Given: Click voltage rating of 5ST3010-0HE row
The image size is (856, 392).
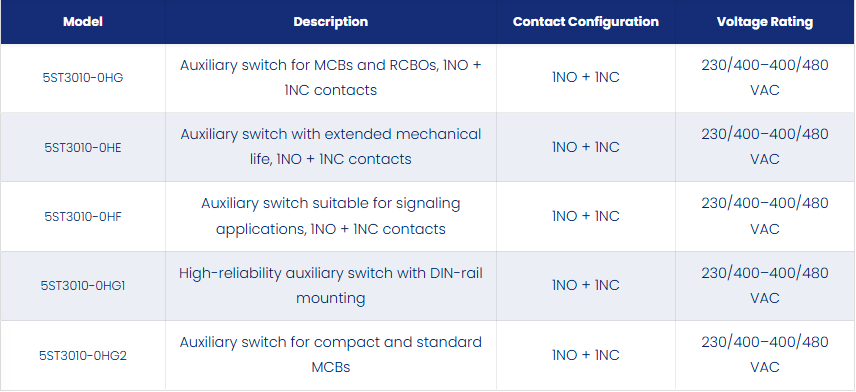Looking at the screenshot, I should [765, 147].
